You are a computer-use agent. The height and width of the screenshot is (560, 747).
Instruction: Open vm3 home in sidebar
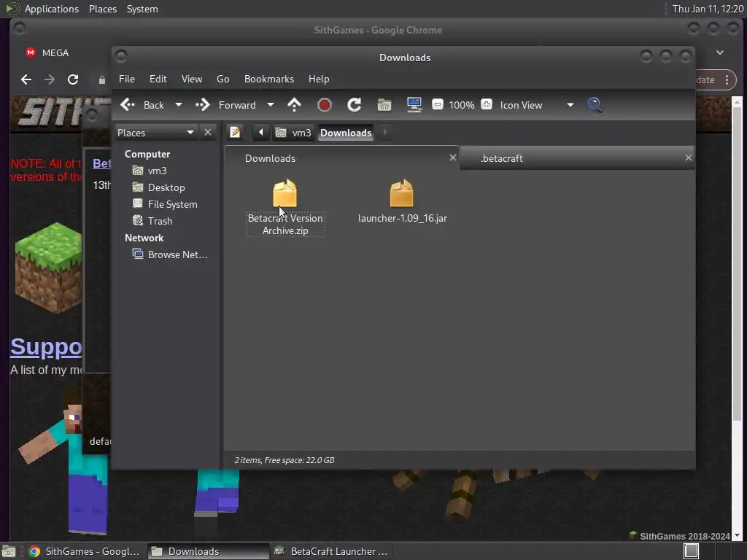click(x=149, y=171)
